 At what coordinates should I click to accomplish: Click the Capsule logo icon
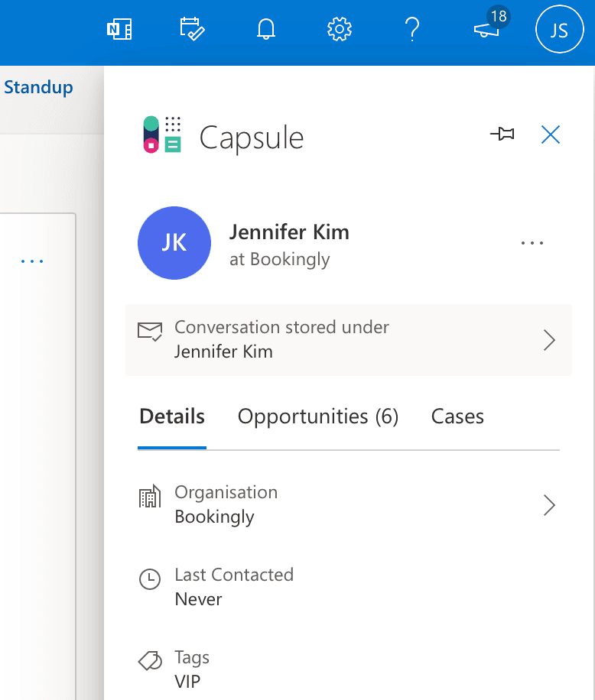(161, 134)
